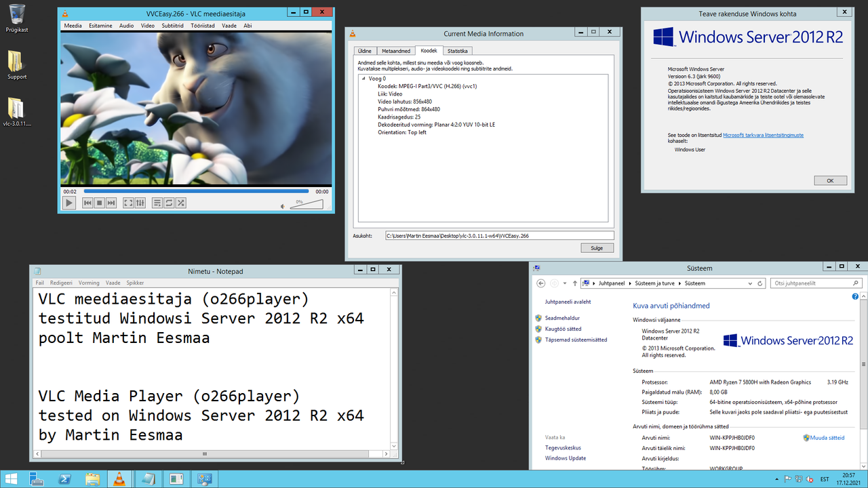Viewport: 868px width, 488px height.
Task: Click the VLC play button
Action: tap(68, 203)
